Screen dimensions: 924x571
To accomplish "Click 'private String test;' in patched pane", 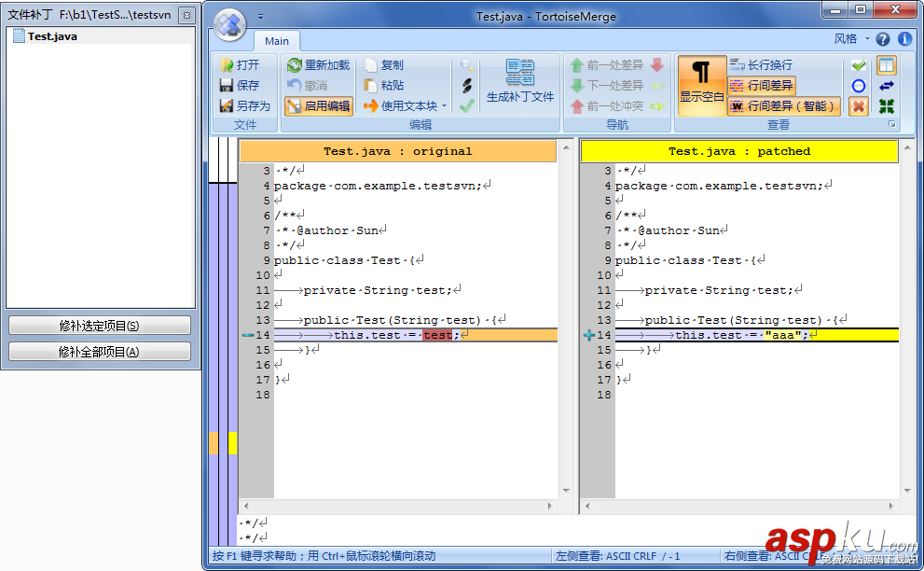I will pyautogui.click(x=719, y=290).
